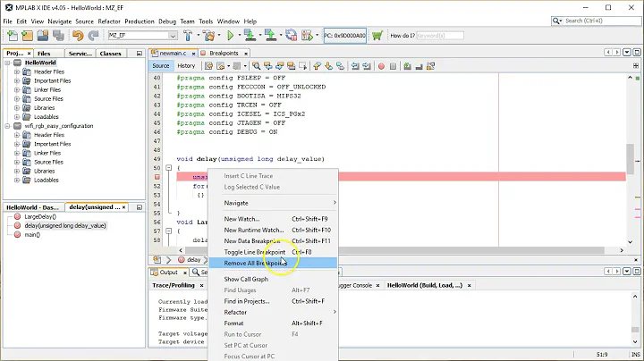This screenshot has width=644, height=361.
Task: Click the New Project toolbar icon
Action: [27, 36]
